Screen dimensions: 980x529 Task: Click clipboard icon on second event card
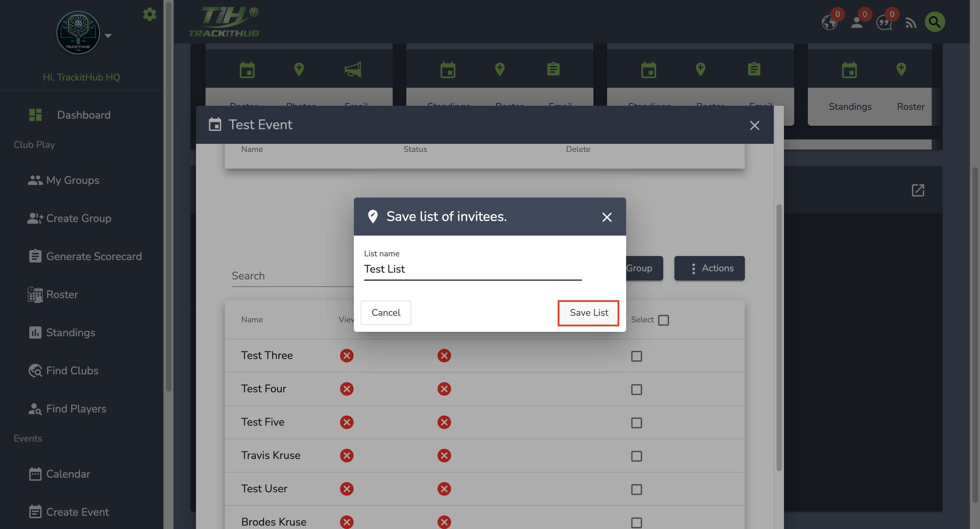coord(553,69)
